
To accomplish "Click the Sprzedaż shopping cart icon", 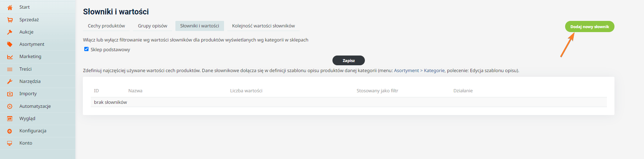I will 10,20.
